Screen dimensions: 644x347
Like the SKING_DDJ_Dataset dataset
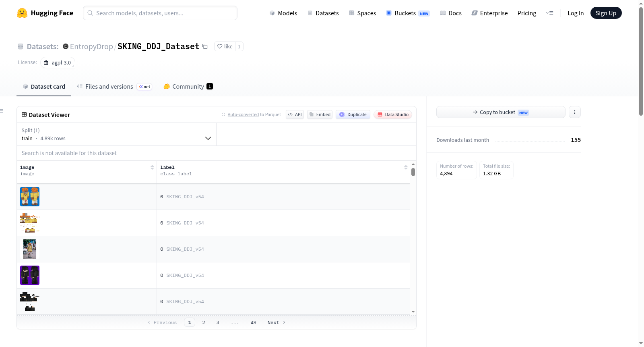point(225,46)
